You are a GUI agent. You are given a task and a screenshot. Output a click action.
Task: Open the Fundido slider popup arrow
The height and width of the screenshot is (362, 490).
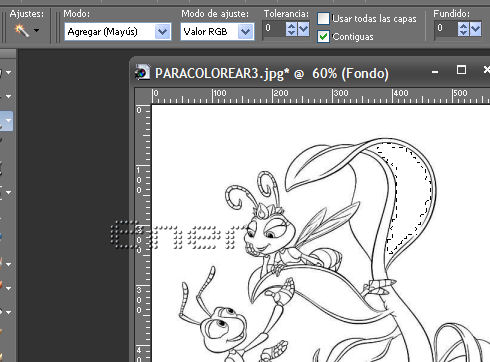click(475, 29)
